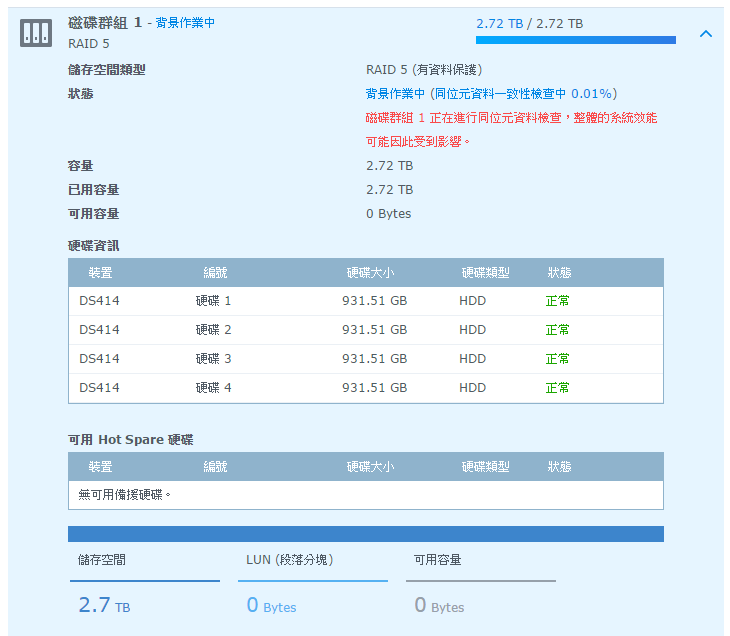Select the 硬碟 1 row

click(x=365, y=301)
